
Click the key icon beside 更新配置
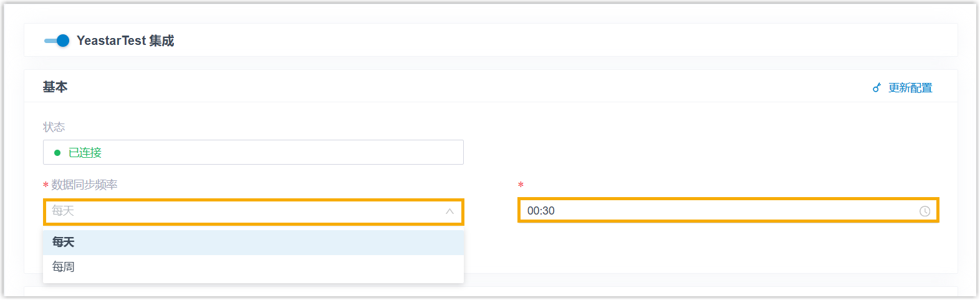877,88
